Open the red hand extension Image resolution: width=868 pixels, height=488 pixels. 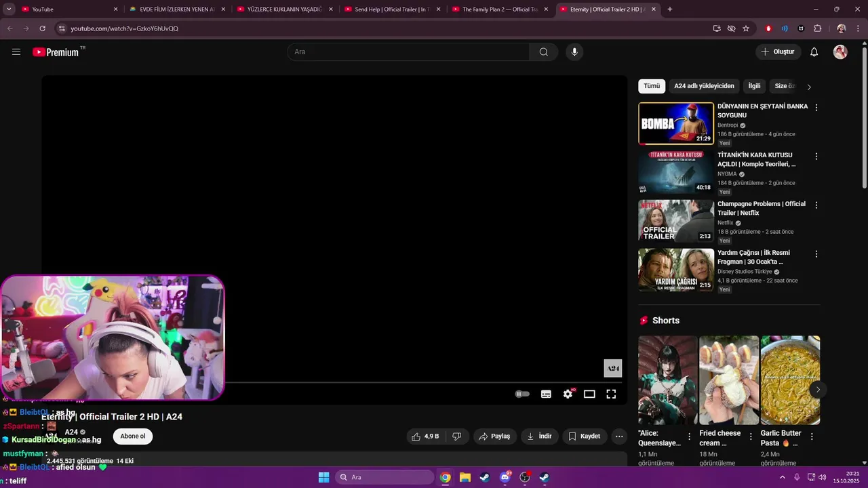[768, 28]
